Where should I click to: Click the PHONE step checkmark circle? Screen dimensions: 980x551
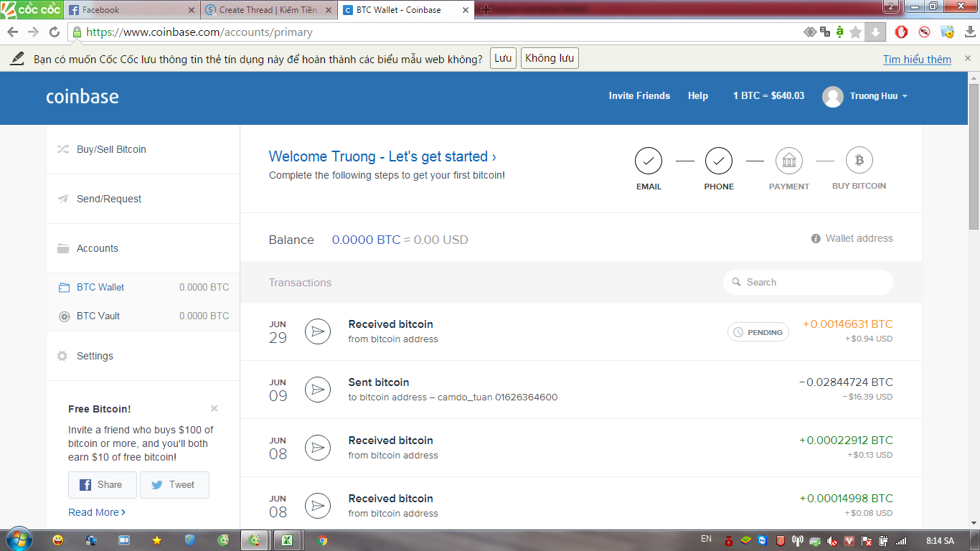(718, 161)
